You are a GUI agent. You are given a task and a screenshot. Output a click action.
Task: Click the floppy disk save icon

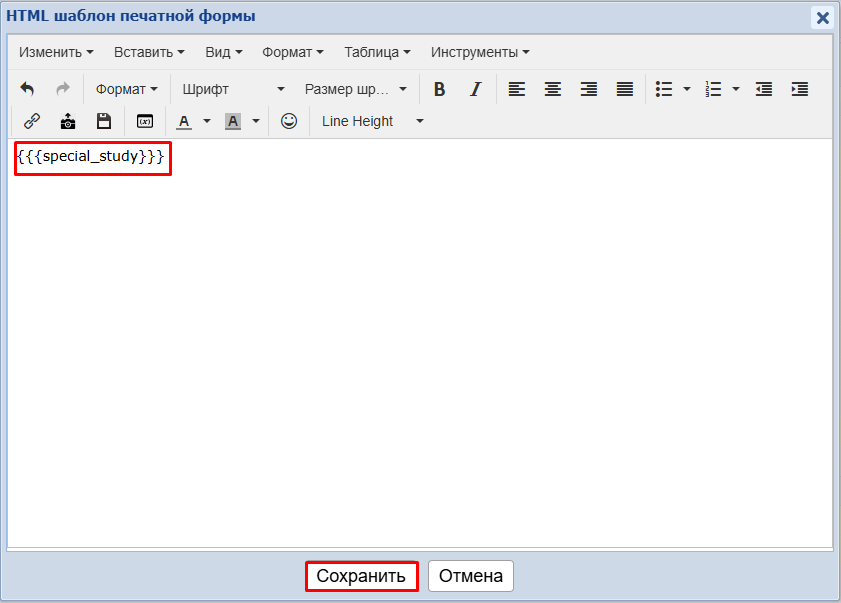click(x=104, y=121)
